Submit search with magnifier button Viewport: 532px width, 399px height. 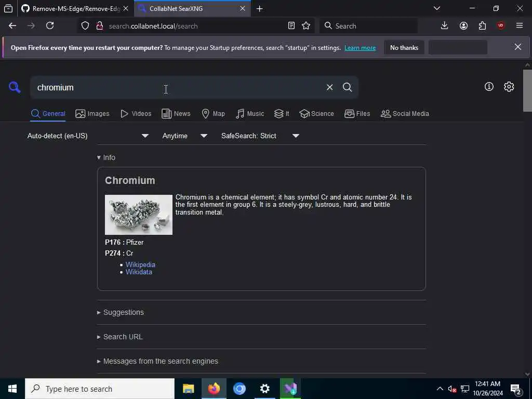(x=347, y=87)
